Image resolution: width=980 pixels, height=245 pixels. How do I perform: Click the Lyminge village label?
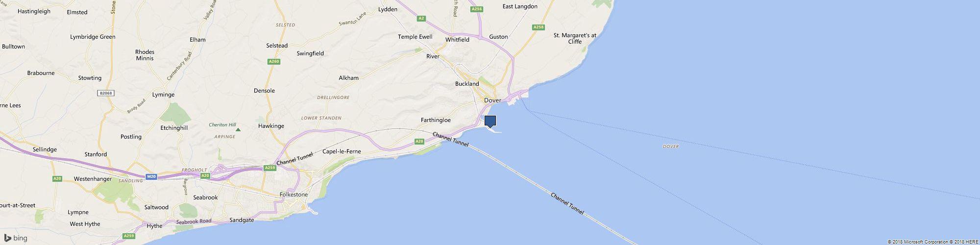click(163, 95)
